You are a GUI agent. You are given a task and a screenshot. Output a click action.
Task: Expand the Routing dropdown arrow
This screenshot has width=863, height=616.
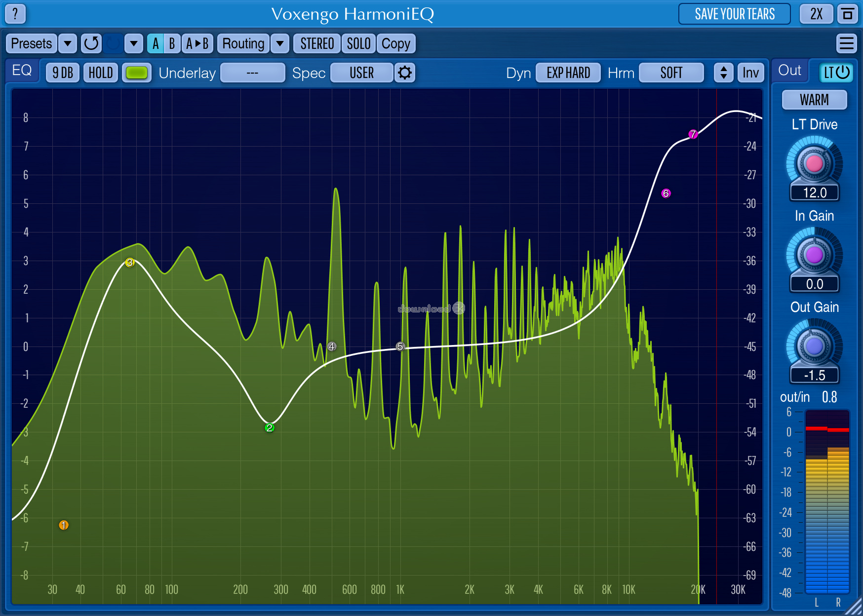pyautogui.click(x=280, y=43)
